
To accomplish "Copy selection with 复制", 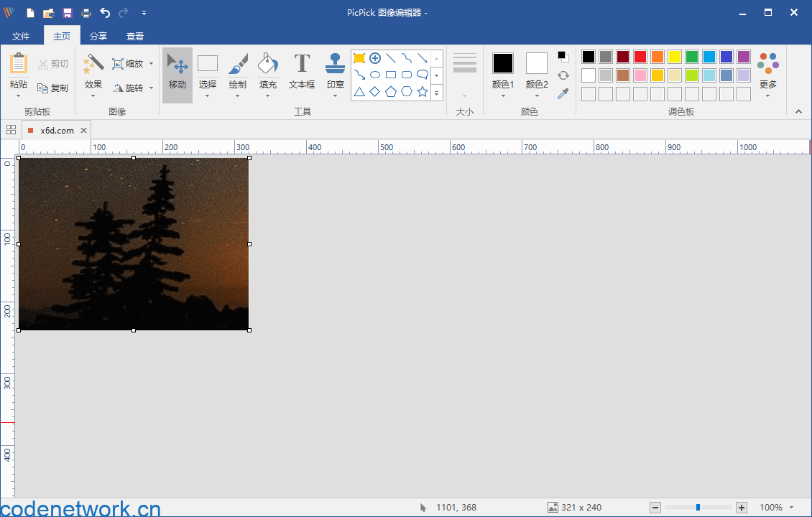I will [x=53, y=88].
